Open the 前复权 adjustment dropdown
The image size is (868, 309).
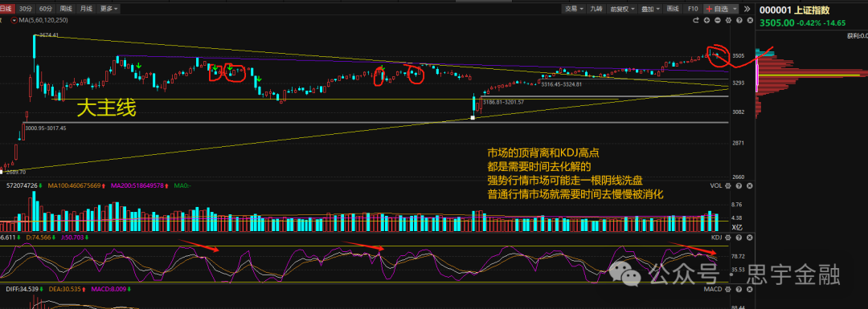(x=622, y=9)
